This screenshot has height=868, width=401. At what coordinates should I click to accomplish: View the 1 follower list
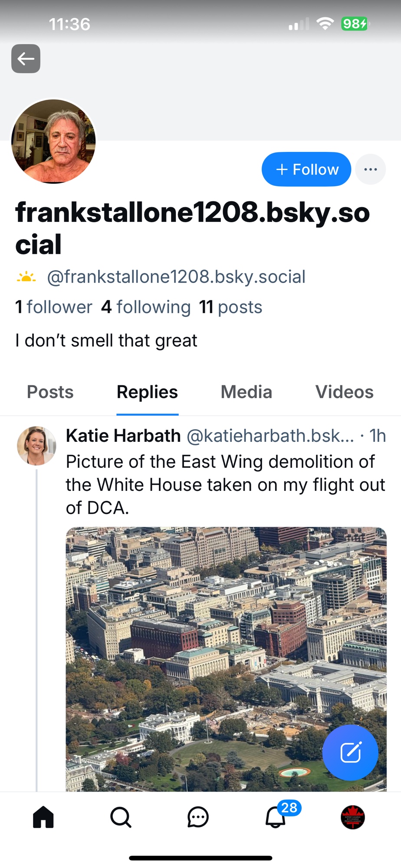click(54, 307)
